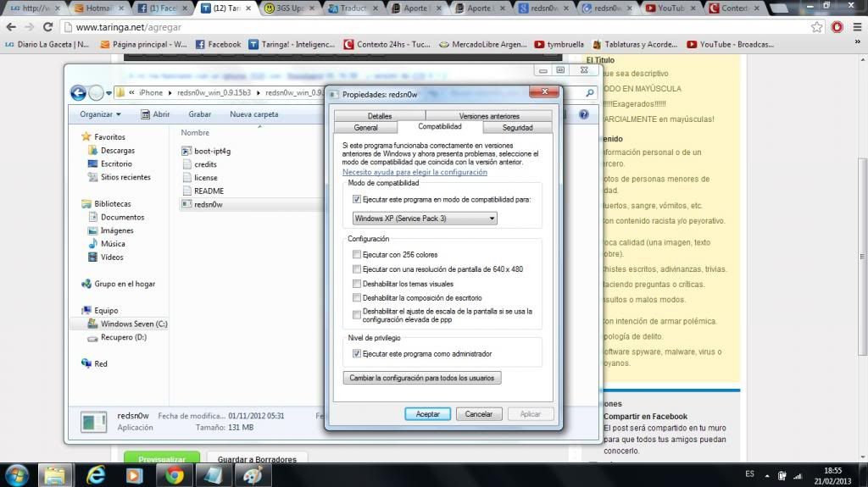Open help link for choosing configuration

415,172
